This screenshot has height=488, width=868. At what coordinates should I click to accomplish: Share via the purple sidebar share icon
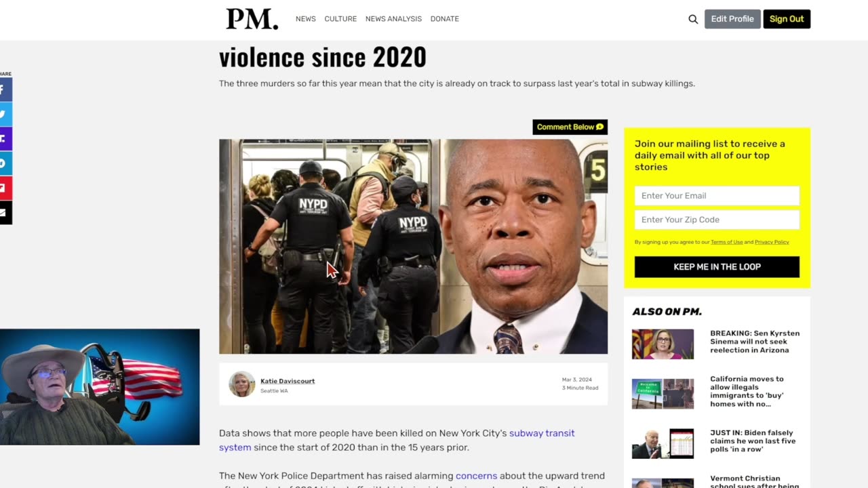click(5, 139)
